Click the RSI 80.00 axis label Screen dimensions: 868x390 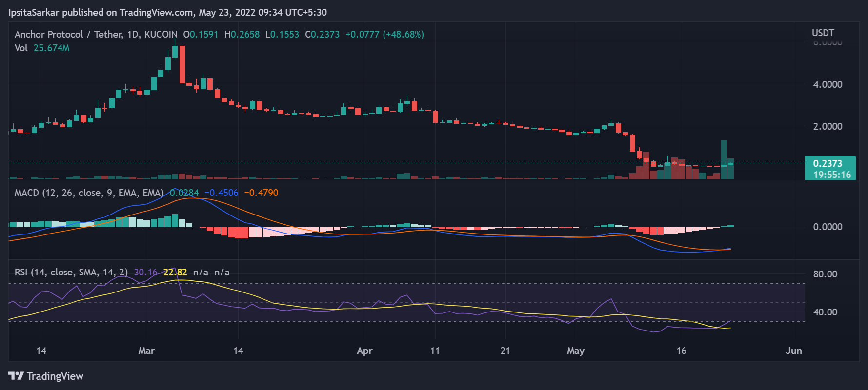point(825,274)
